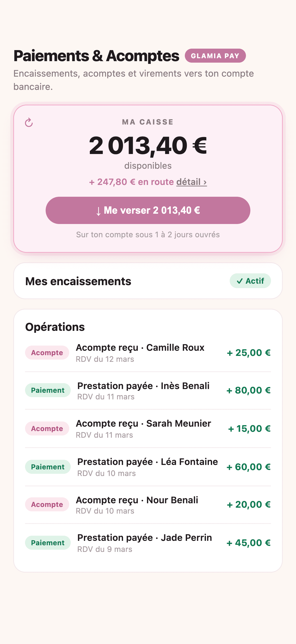Open the Léa Fontaine prestation payée row
The image size is (296, 644).
click(148, 467)
